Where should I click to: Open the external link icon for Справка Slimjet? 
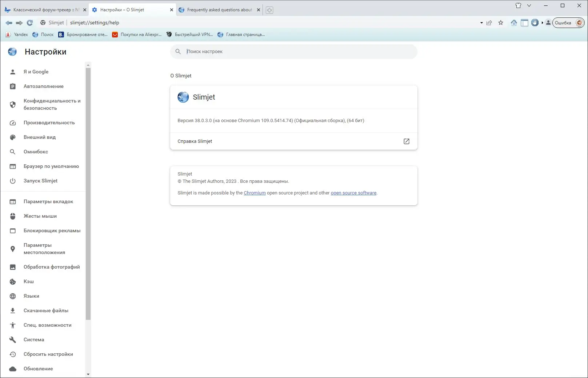pyautogui.click(x=407, y=141)
